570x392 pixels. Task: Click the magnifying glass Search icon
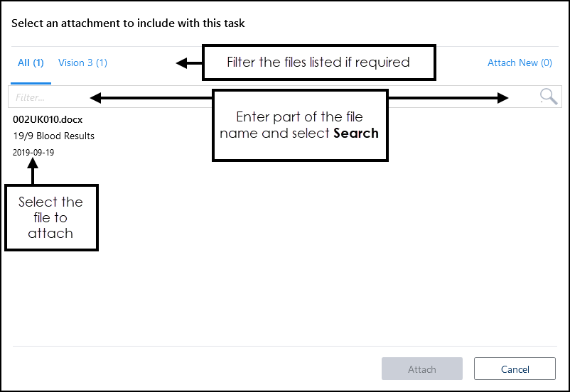pos(548,97)
